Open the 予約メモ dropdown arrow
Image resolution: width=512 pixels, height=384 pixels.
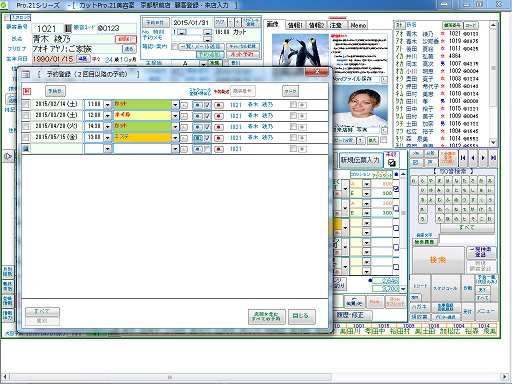207,38
